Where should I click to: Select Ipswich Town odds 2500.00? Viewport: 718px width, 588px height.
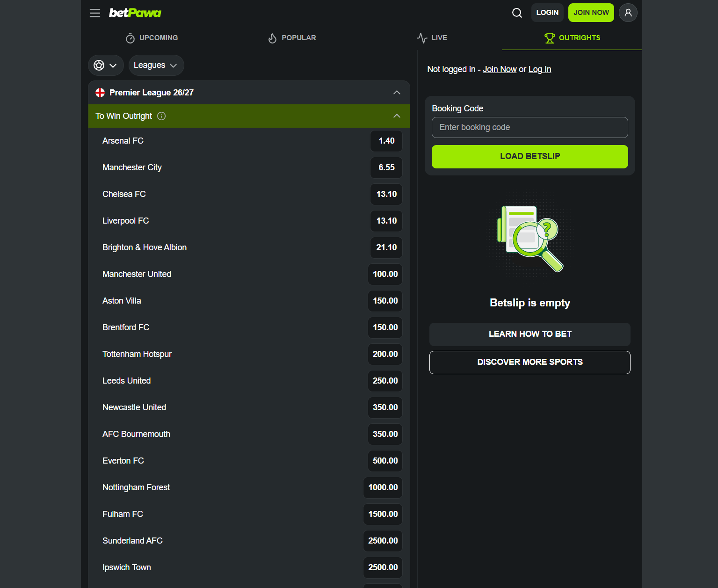pos(383,567)
